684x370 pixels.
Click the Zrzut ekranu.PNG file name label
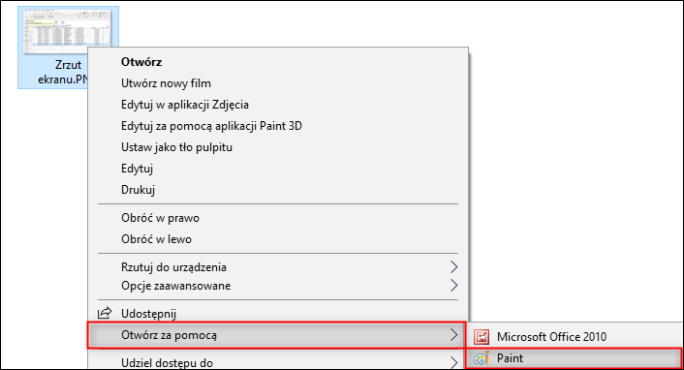coord(63,72)
